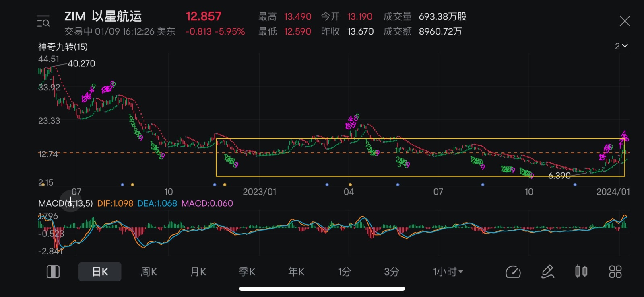Tap the current price 12.857
The height and width of the screenshot is (297, 644).
click(x=203, y=16)
